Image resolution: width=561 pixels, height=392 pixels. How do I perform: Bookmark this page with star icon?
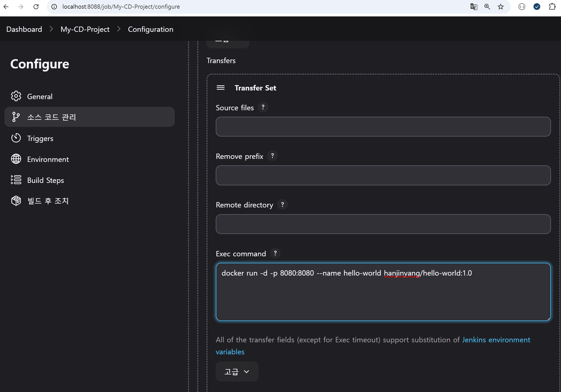(x=501, y=7)
